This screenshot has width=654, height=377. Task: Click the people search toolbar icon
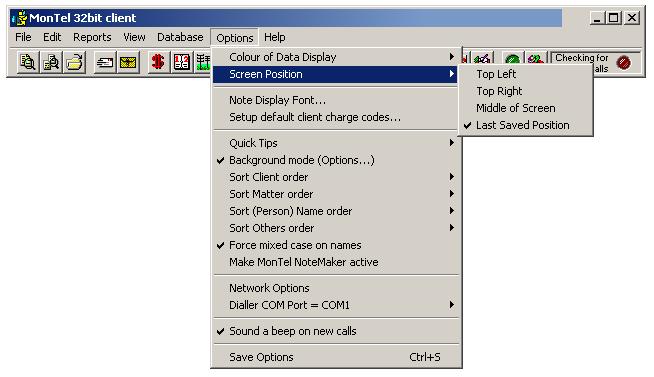coord(51,63)
